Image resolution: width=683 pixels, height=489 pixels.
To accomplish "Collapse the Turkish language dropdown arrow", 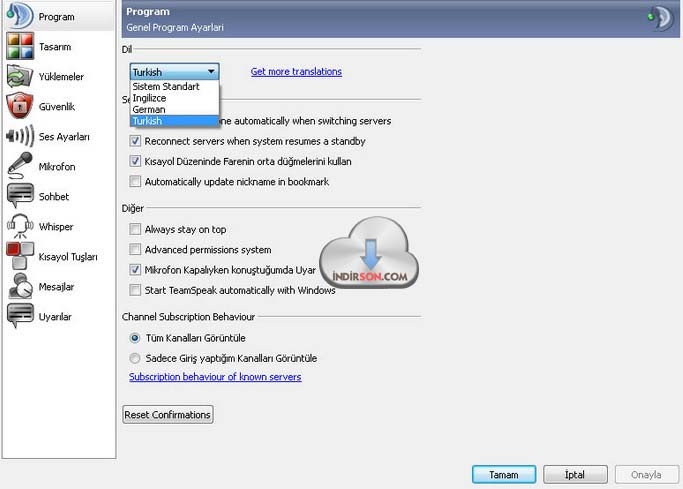I will [211, 71].
